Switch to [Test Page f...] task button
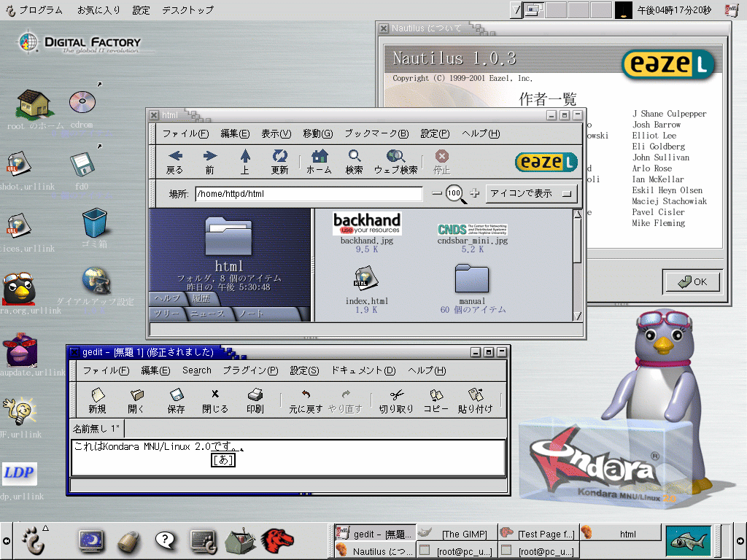 point(538,534)
